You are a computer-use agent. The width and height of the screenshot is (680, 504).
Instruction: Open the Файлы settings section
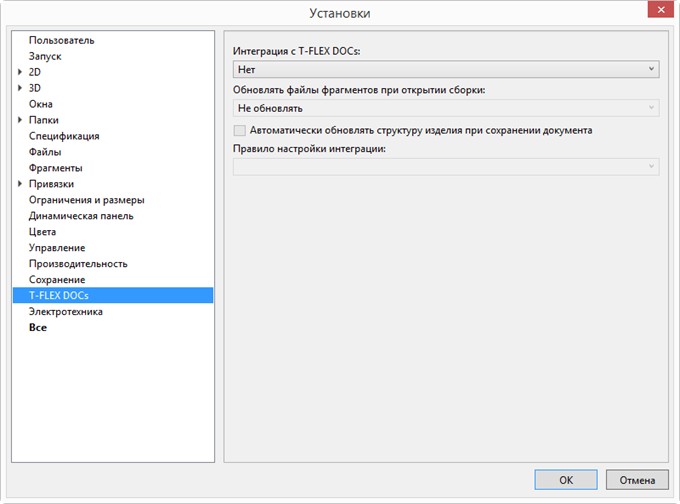tap(45, 152)
